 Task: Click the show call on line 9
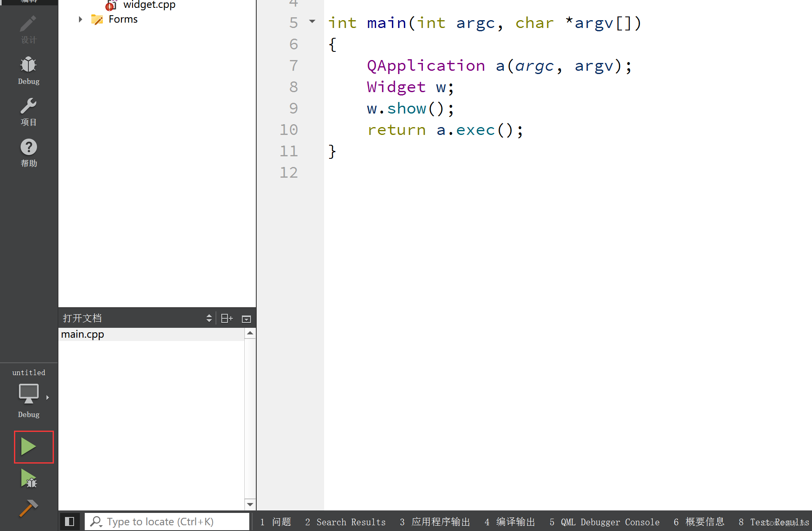(x=406, y=109)
